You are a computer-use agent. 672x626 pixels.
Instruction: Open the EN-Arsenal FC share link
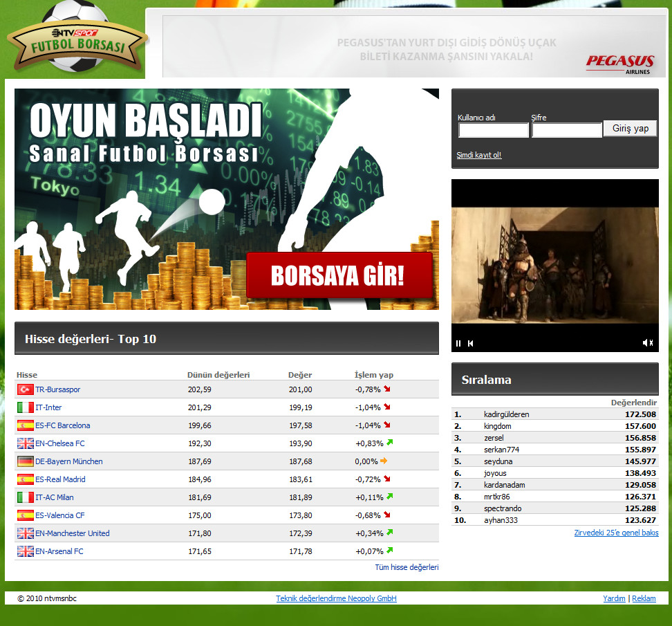tap(59, 551)
